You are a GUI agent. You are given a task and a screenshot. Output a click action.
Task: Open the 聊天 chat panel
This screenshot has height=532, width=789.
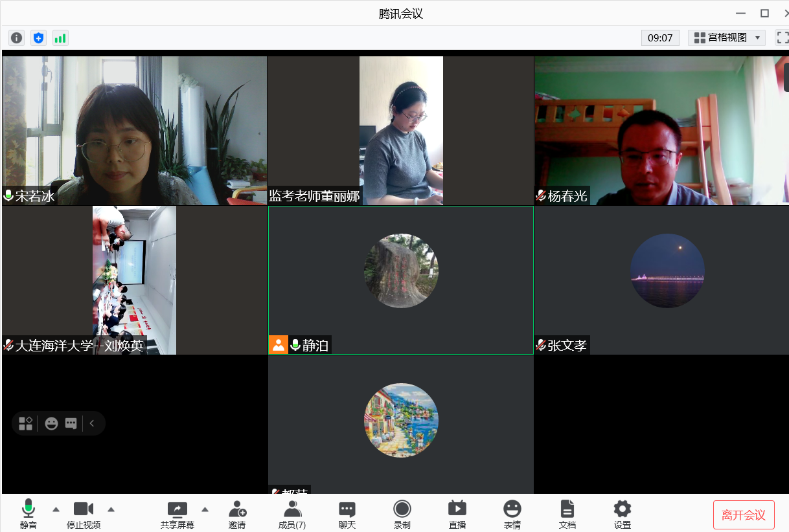347,515
